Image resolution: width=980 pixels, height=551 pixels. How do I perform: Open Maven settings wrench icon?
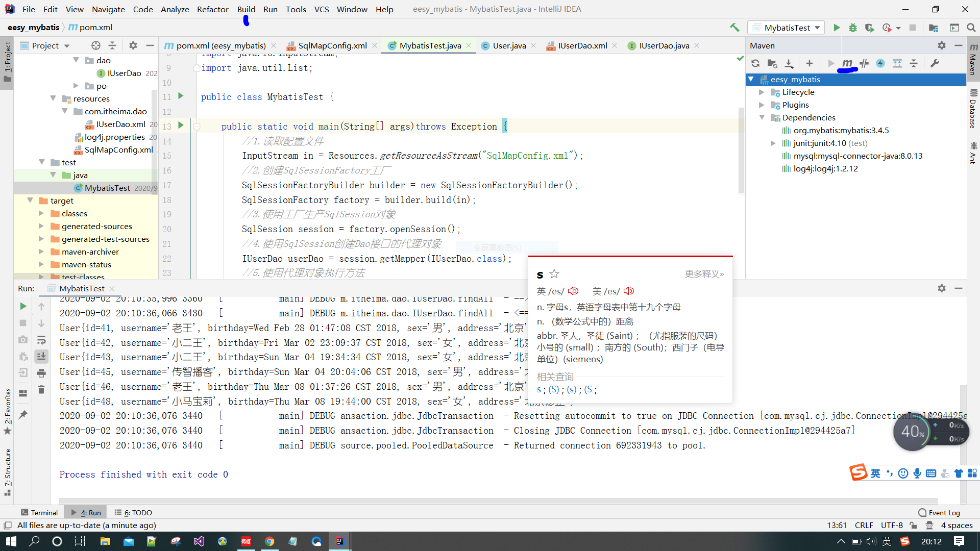pos(935,63)
